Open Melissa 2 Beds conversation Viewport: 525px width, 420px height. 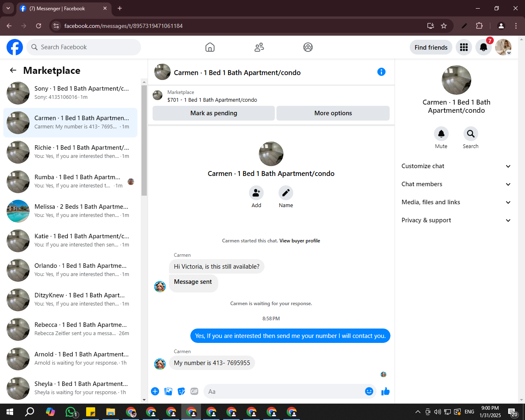click(70, 211)
